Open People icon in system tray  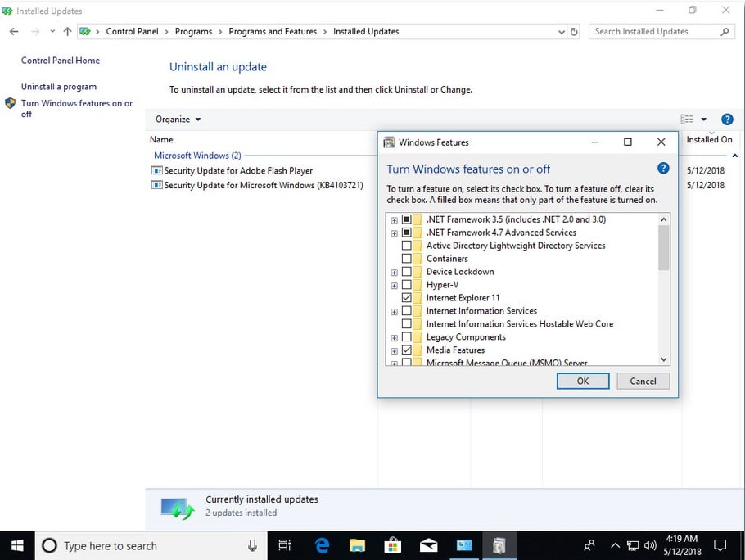tap(589, 546)
